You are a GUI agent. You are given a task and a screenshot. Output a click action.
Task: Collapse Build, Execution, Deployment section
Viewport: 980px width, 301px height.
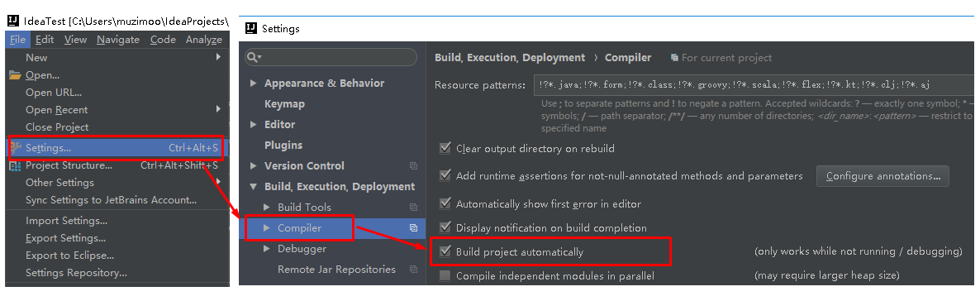pos(253,187)
